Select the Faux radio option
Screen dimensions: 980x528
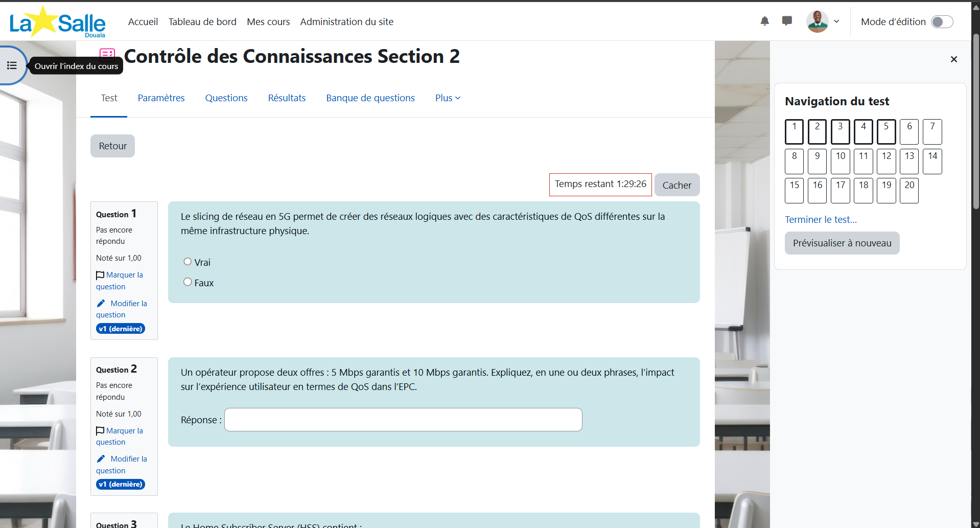188,282
